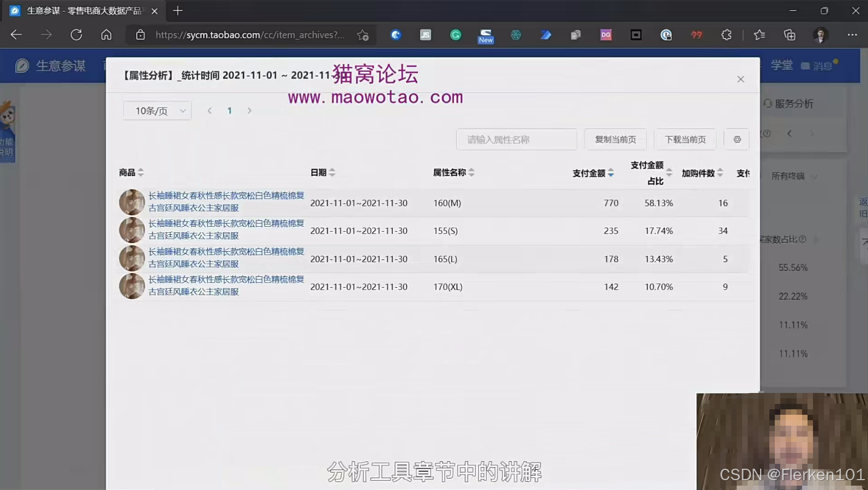Open product link in the 165(L) row
868x490 pixels.
pyautogui.click(x=226, y=257)
